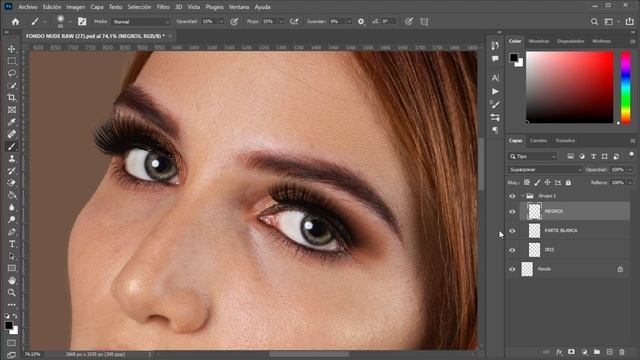Screen dimensions: 640x360
Task: Click the hue spectrum slider
Action: pos(625,87)
